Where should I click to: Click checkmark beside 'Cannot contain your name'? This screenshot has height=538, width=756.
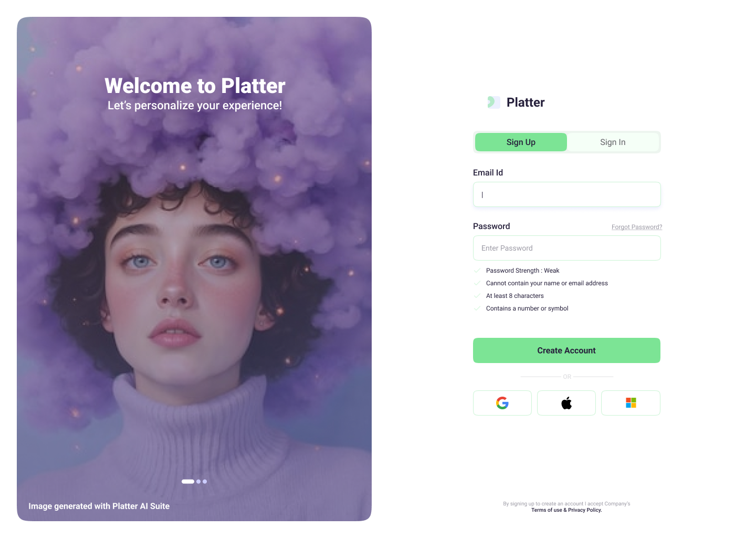[477, 283]
